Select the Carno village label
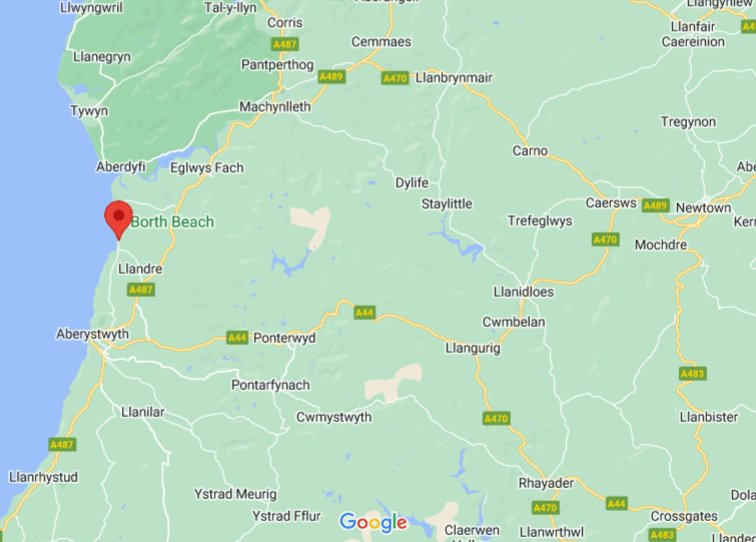756x542 pixels. (530, 151)
